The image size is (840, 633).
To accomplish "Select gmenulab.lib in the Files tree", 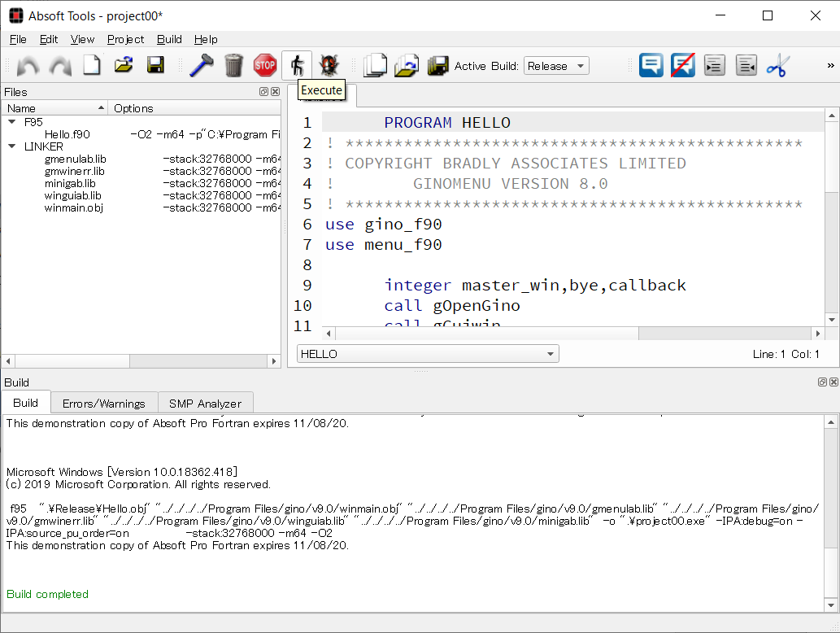I will coord(75,159).
